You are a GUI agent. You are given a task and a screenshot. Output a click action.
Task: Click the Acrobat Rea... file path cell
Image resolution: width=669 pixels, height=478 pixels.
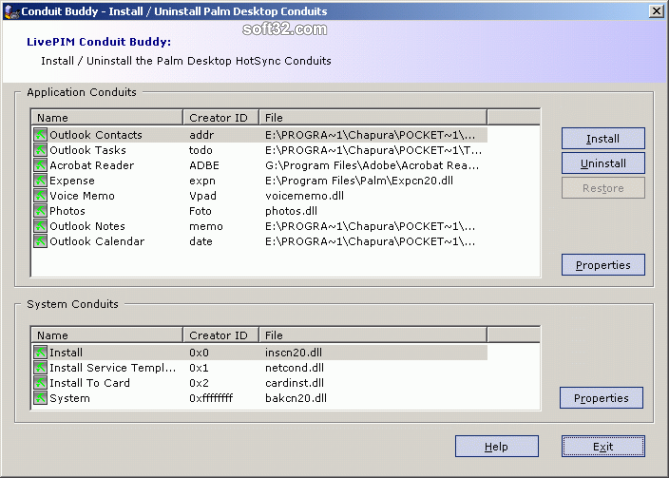pyautogui.click(x=372, y=165)
